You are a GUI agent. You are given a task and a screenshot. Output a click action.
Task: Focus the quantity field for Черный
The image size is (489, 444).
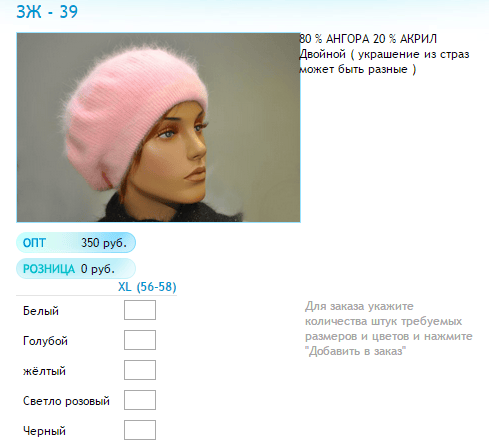point(140,430)
